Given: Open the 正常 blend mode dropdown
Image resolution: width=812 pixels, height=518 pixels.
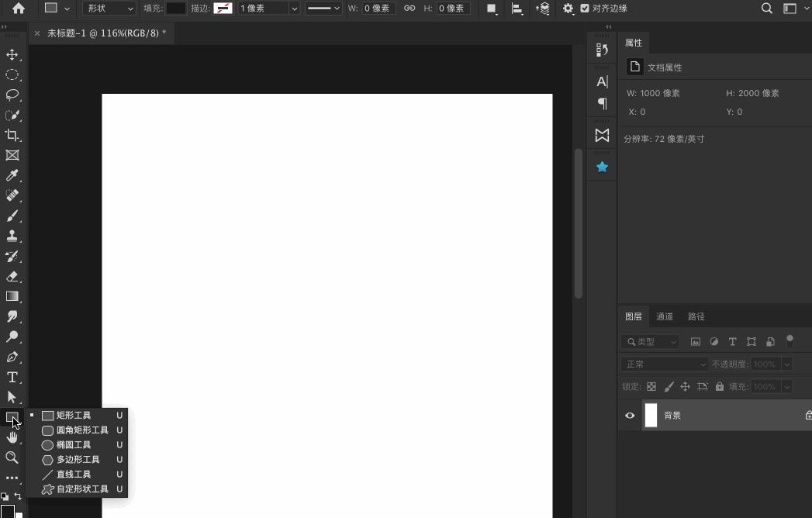Looking at the screenshot, I should click(663, 363).
